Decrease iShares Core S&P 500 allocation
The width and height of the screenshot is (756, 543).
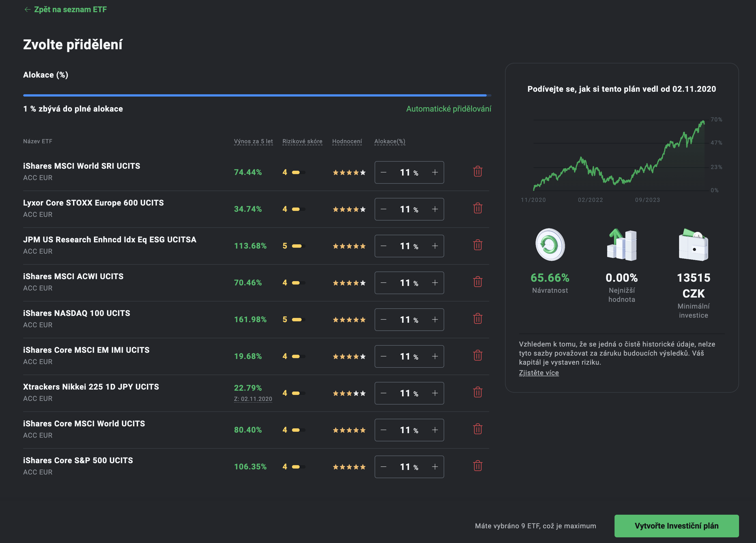pos(383,467)
